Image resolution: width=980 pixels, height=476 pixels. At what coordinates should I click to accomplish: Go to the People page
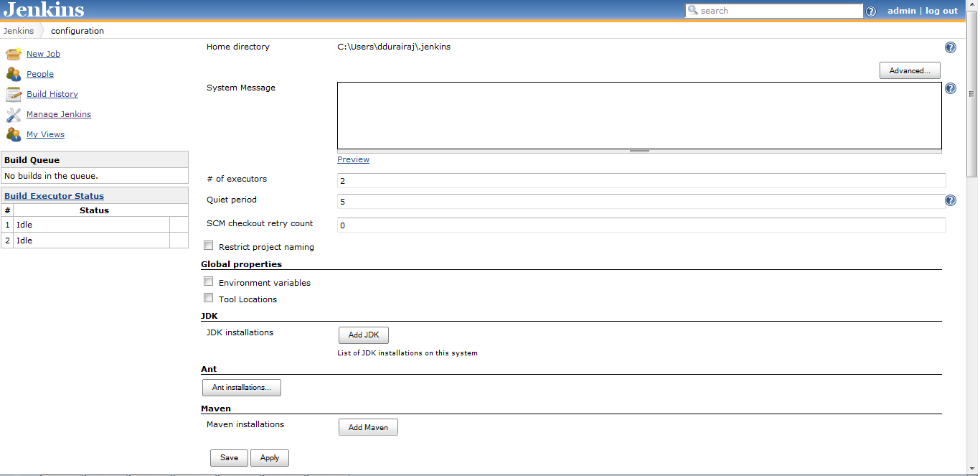pyautogui.click(x=40, y=74)
